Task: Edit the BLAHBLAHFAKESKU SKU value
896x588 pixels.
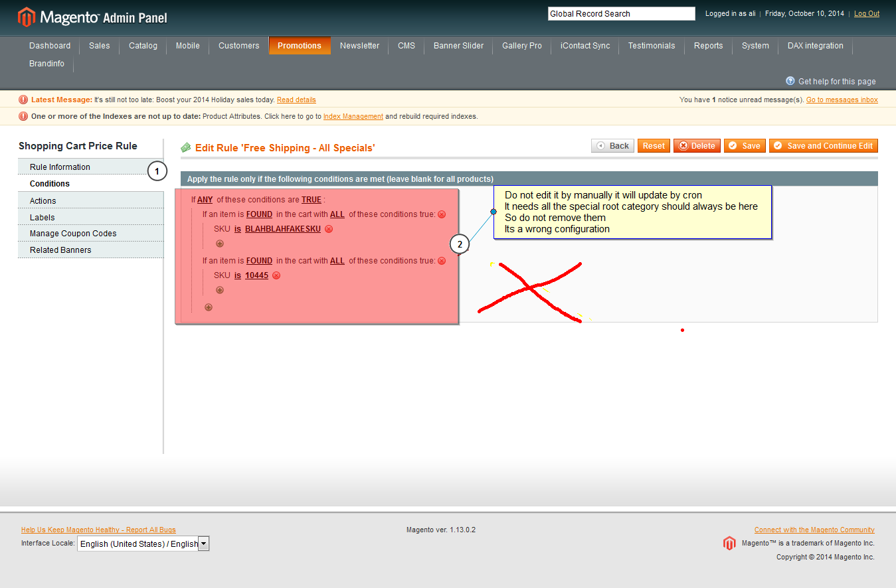Action: [283, 229]
